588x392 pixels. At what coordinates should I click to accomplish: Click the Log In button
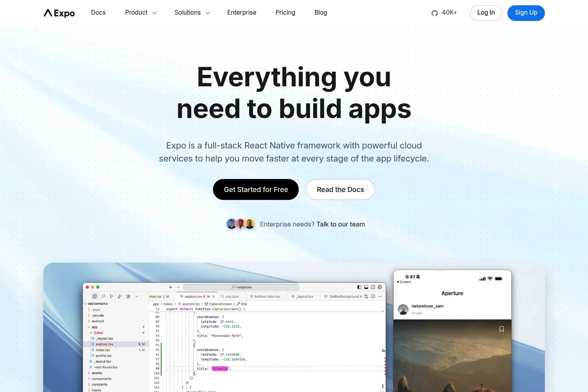[x=486, y=13]
